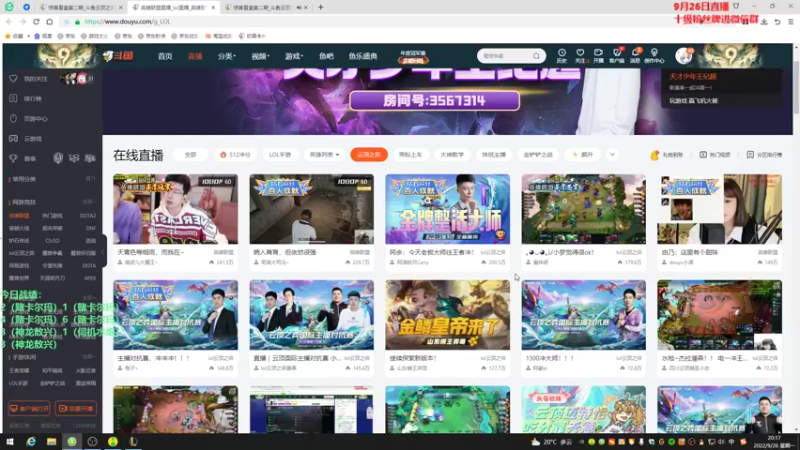Open My Follows (我的关注) heart icon in sidebar
Viewport: 800px width, 450px height.
click(x=13, y=79)
